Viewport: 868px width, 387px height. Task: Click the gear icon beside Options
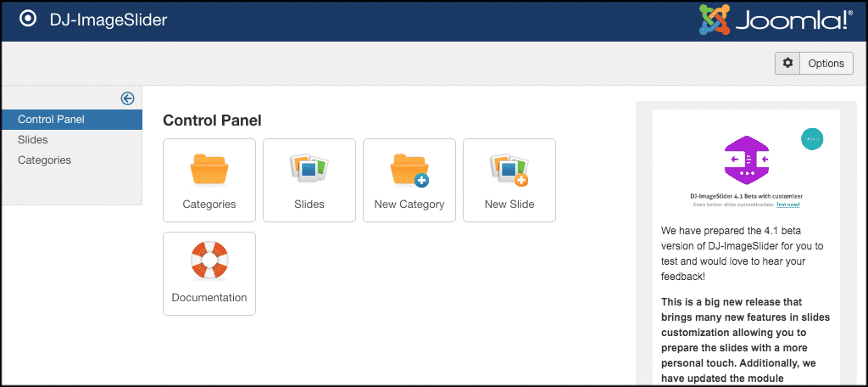(787, 63)
